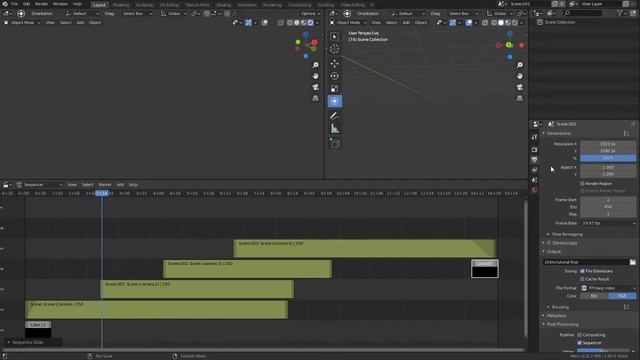Open the Sequencer view type dropdown
Image resolution: width=640 pixels, height=360 pixels.
click(39, 185)
